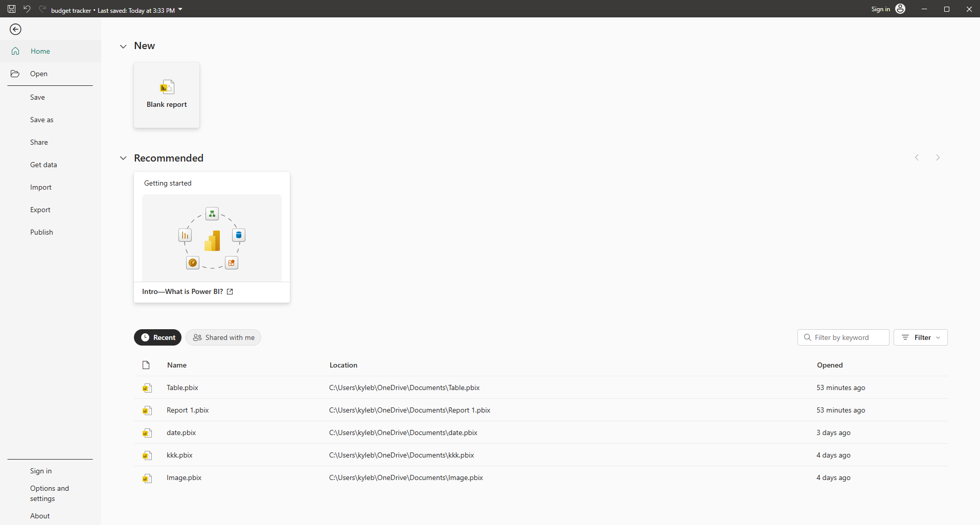The image size is (980, 525).
Task: Click the undo arrow icon
Action: (x=27, y=9)
